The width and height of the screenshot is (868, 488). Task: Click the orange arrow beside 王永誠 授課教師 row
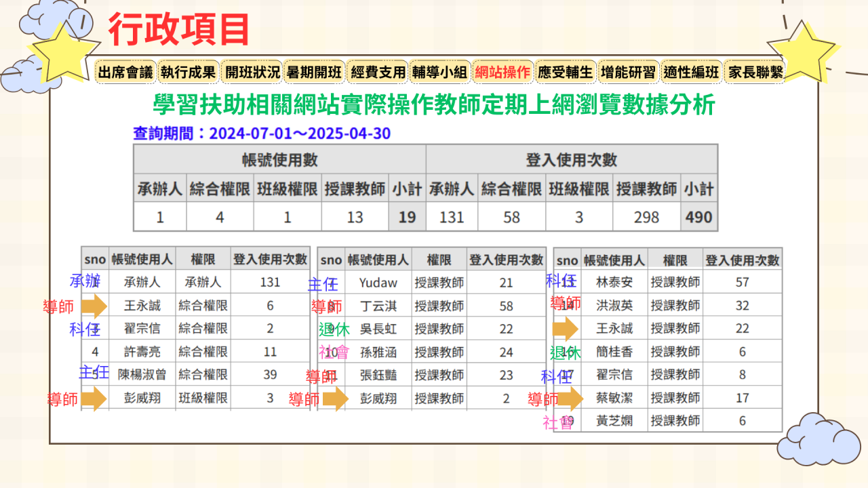coord(566,329)
